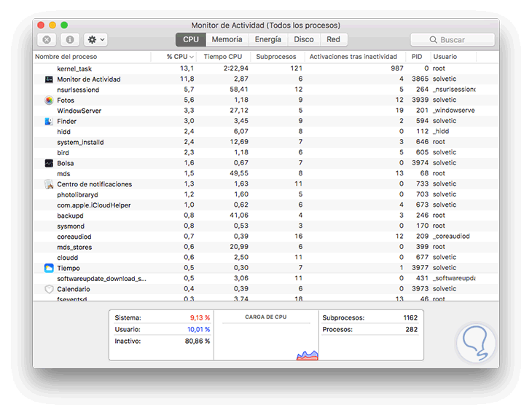This screenshot has height=415, width=532.
Task: Select the cloudd process row
Action: click(x=266, y=258)
